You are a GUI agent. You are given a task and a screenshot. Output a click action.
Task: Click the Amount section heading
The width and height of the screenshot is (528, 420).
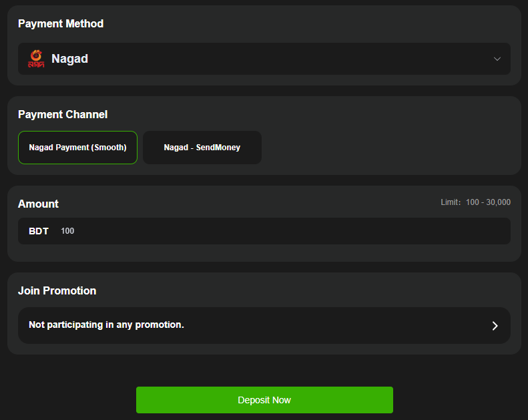[38, 204]
